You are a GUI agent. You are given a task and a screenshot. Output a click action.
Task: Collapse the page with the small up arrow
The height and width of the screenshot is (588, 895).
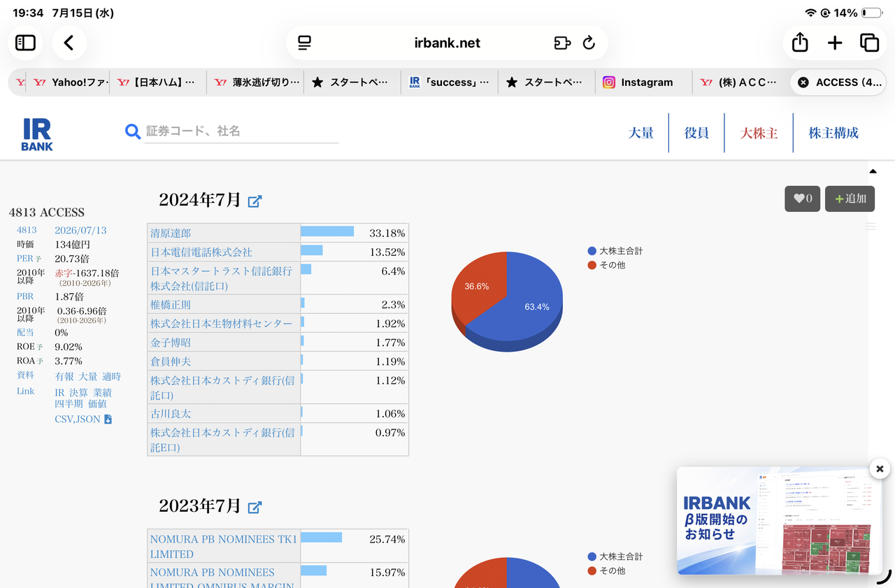point(873,171)
